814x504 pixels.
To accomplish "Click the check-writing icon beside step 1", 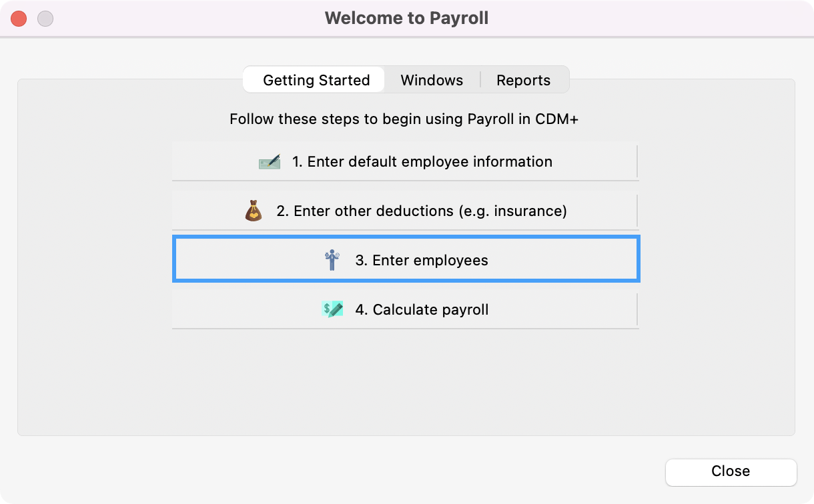I will 269,162.
